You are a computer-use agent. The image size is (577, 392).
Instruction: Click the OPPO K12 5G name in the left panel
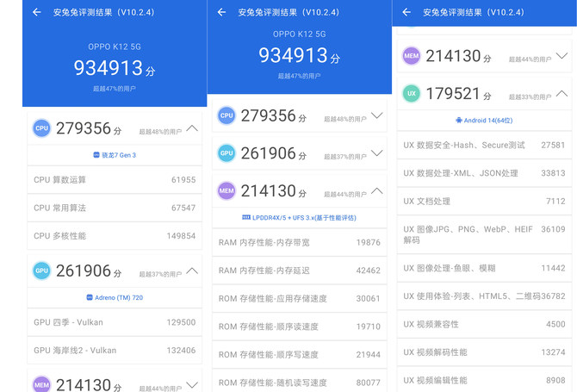click(115, 47)
